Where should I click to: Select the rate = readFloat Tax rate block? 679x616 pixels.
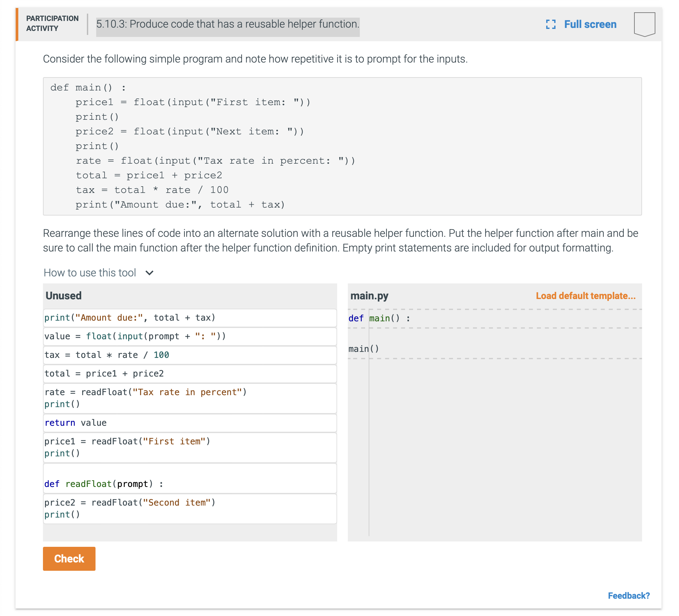pos(190,398)
